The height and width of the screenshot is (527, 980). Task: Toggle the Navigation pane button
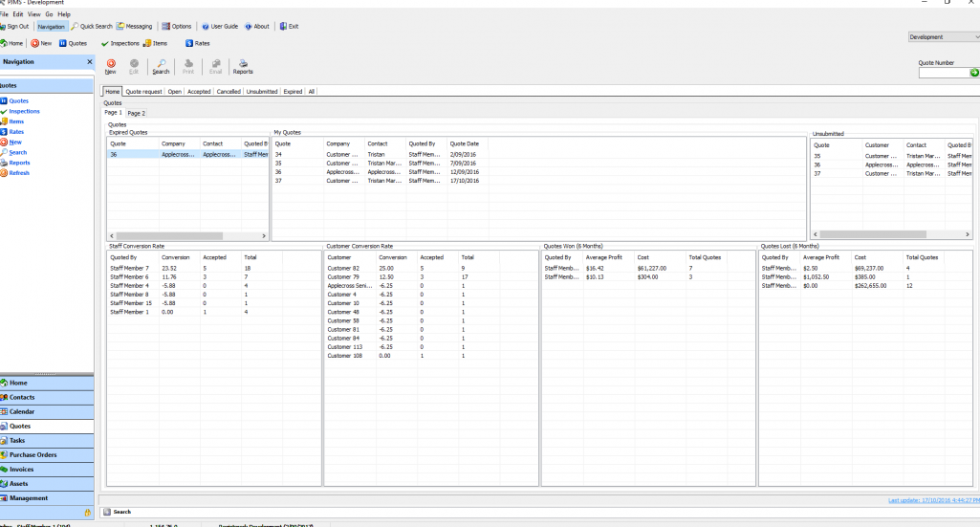click(x=51, y=27)
